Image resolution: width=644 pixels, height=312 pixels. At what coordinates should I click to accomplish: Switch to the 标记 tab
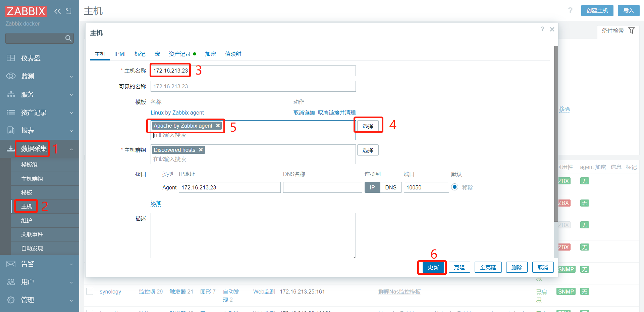[140, 54]
